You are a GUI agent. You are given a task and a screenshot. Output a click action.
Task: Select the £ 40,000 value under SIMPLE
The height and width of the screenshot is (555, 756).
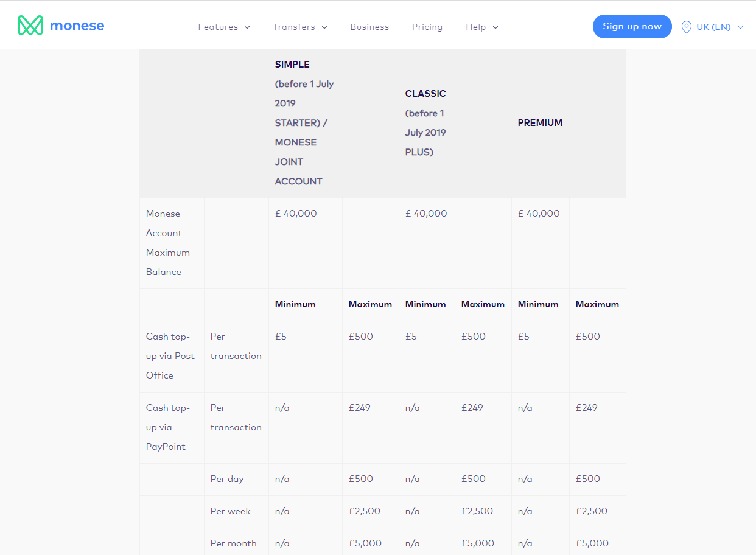click(x=296, y=214)
